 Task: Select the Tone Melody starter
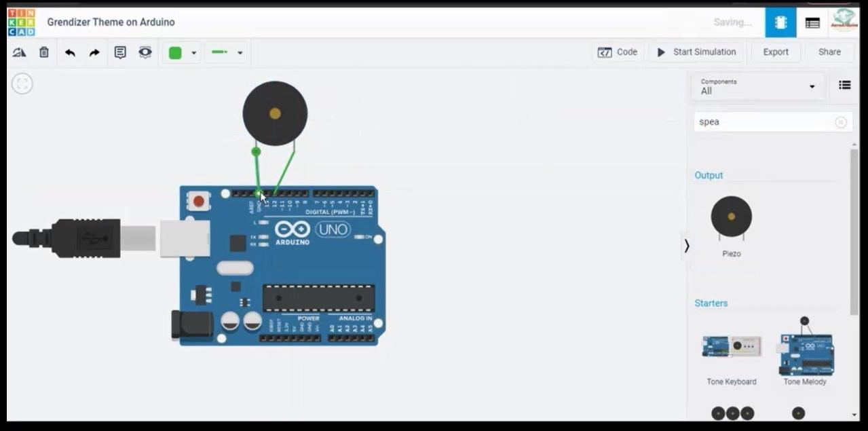tap(805, 351)
